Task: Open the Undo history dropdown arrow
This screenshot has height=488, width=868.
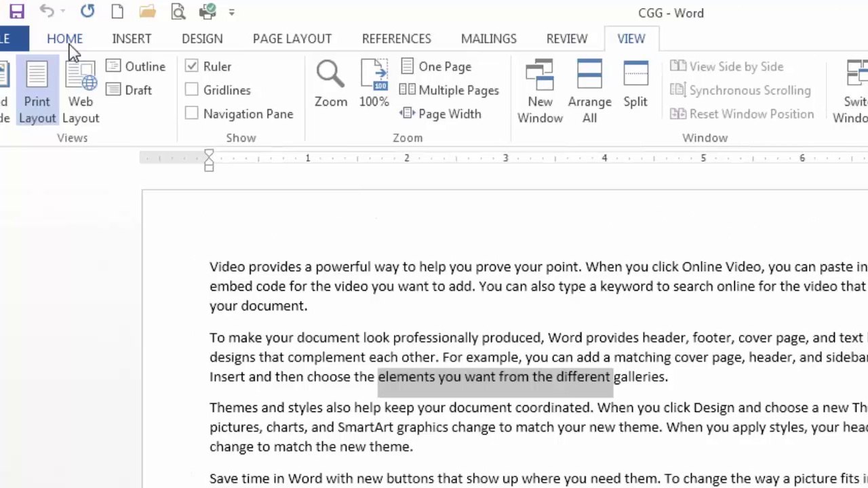Action: 62,12
